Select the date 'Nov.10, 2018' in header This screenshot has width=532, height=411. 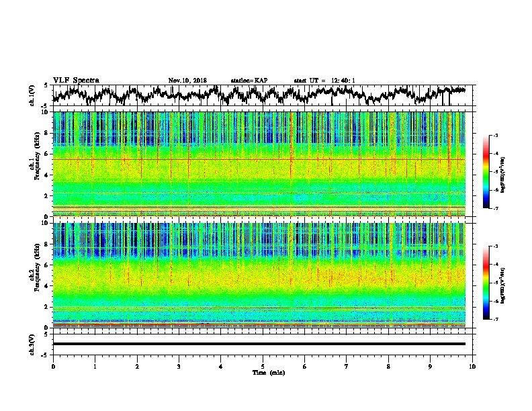pos(187,81)
